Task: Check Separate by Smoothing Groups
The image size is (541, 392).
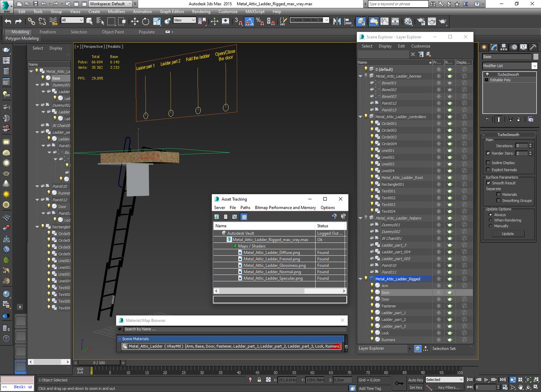Action: click(x=499, y=200)
